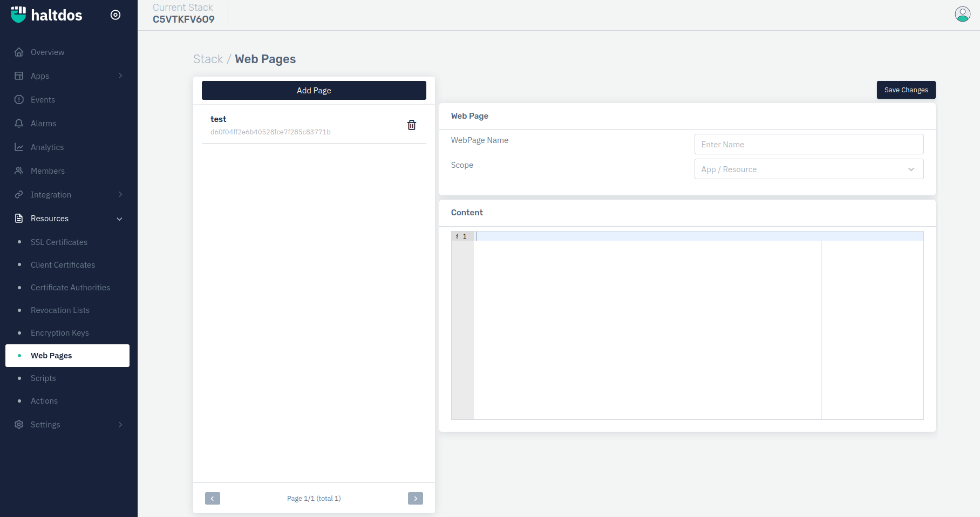
Task: Click the Settings gear icon
Action: click(x=19, y=424)
